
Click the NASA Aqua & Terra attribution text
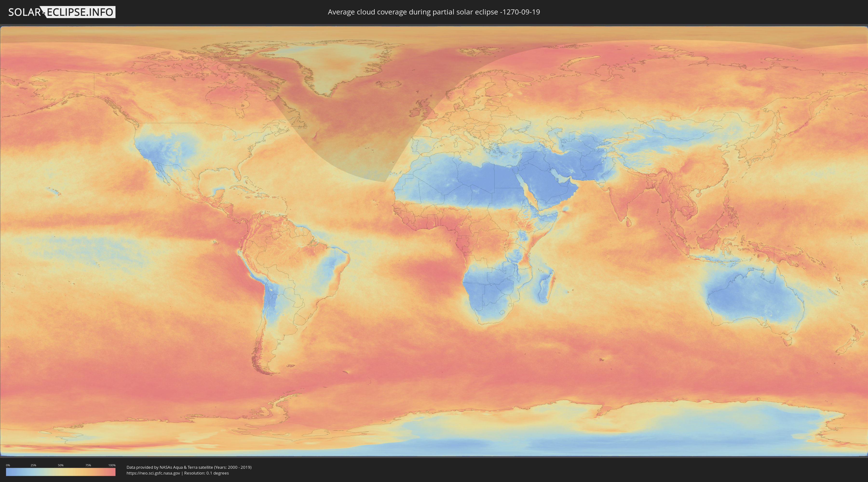coord(189,467)
